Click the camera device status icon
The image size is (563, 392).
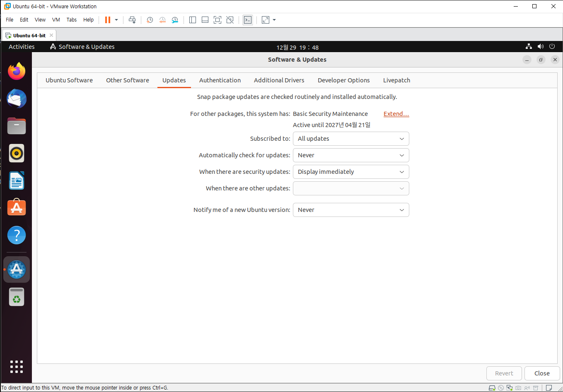[518, 388]
